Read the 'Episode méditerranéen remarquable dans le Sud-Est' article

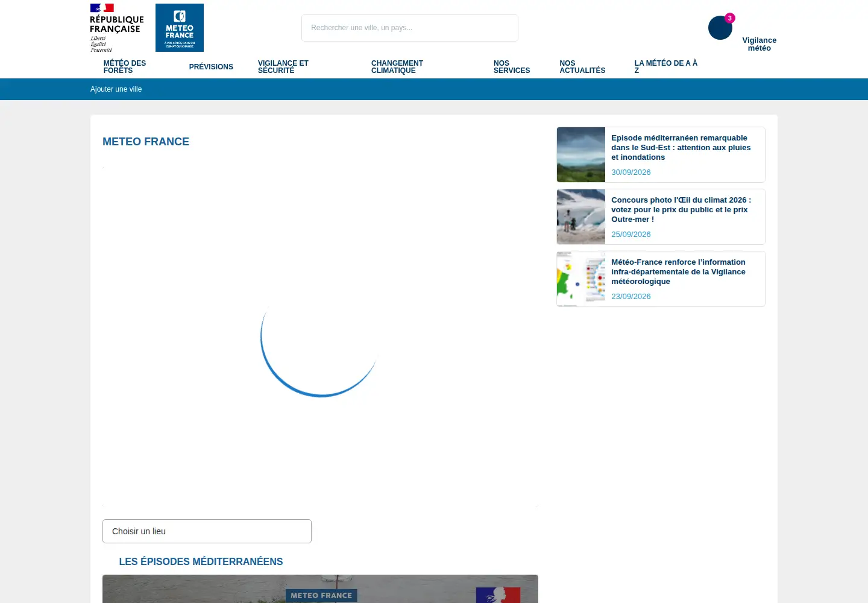click(x=681, y=148)
